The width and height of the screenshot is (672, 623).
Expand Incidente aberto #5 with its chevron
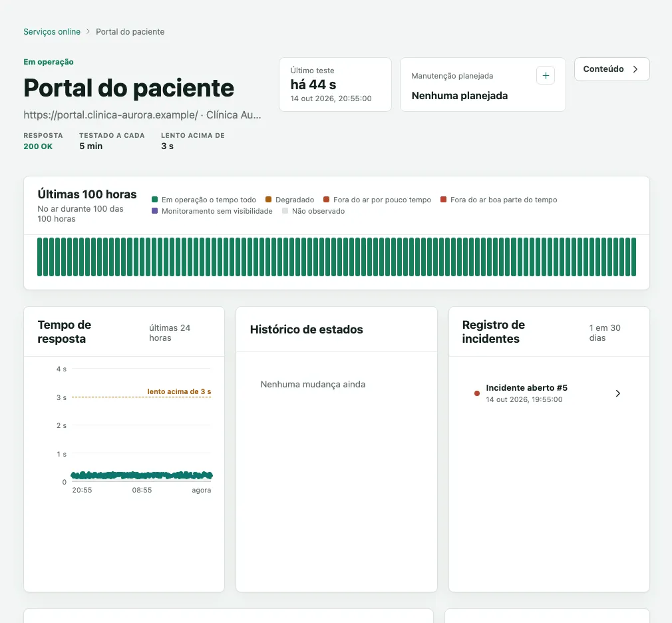[618, 393]
